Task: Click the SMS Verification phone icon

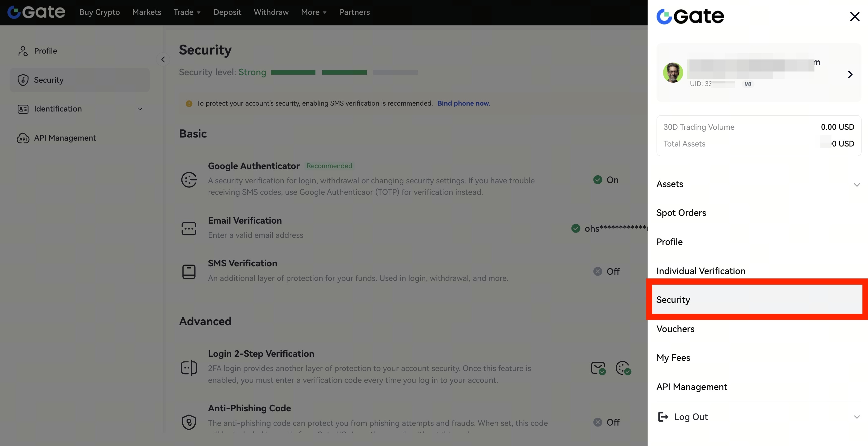Action: [189, 272]
